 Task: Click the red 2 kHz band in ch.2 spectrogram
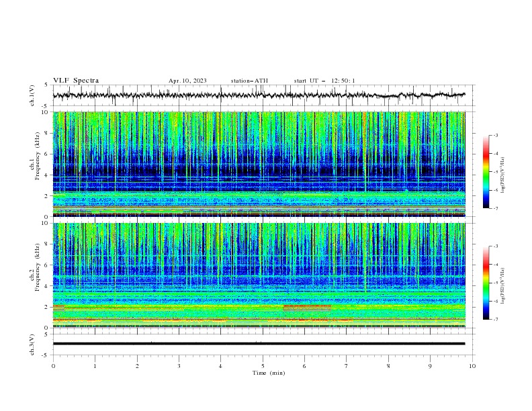(307, 306)
